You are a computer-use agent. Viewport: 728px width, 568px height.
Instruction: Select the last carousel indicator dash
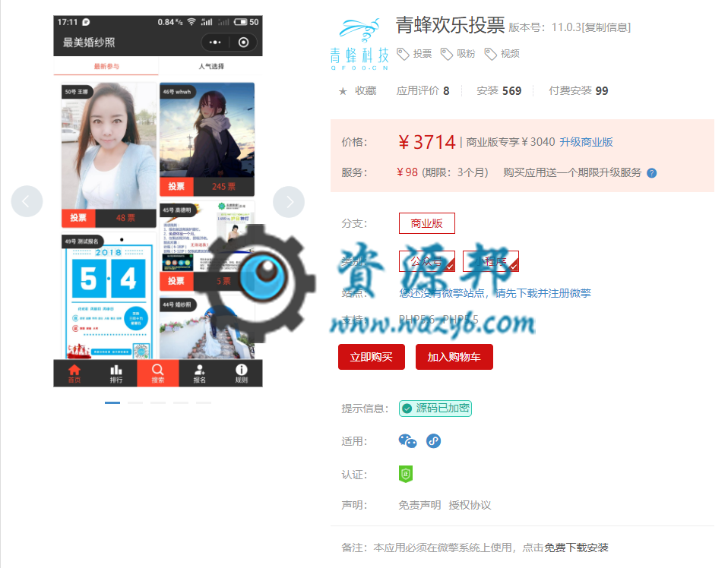(204, 402)
